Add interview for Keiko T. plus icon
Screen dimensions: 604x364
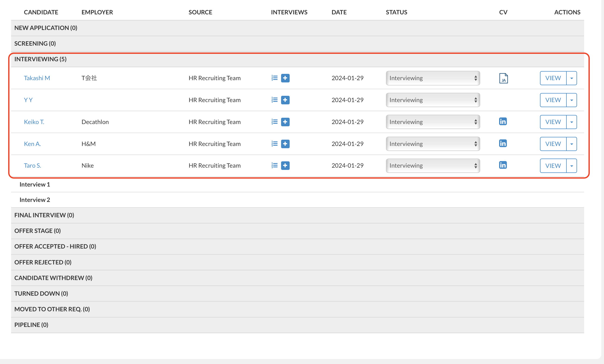tap(285, 122)
